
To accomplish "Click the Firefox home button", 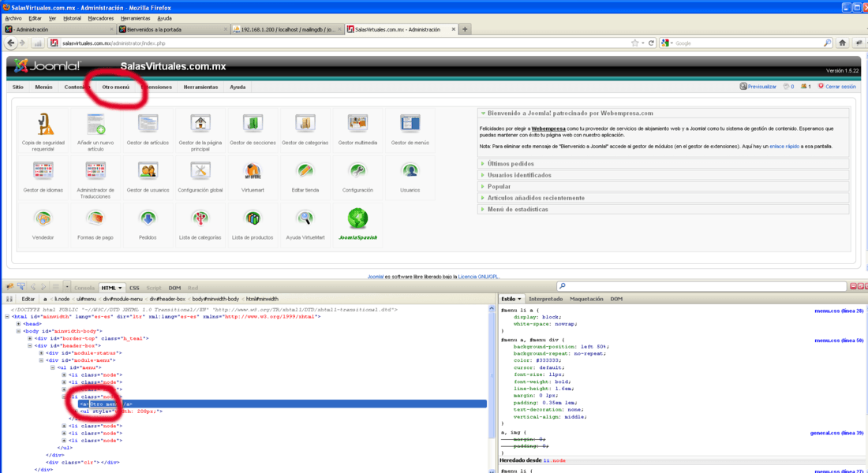I will 843,43.
